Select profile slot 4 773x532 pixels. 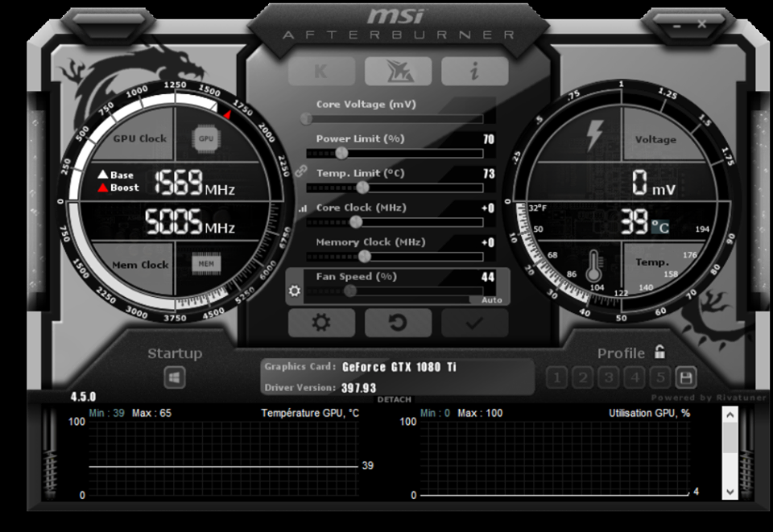pos(635,377)
